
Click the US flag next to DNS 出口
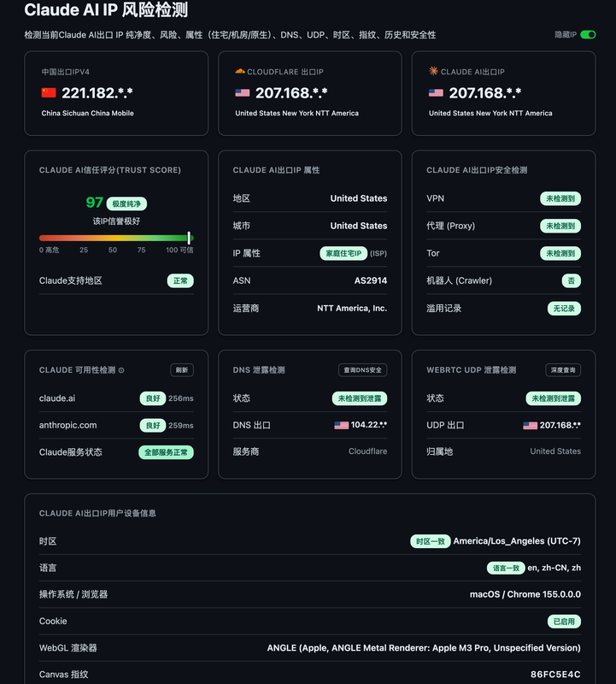[x=342, y=425]
